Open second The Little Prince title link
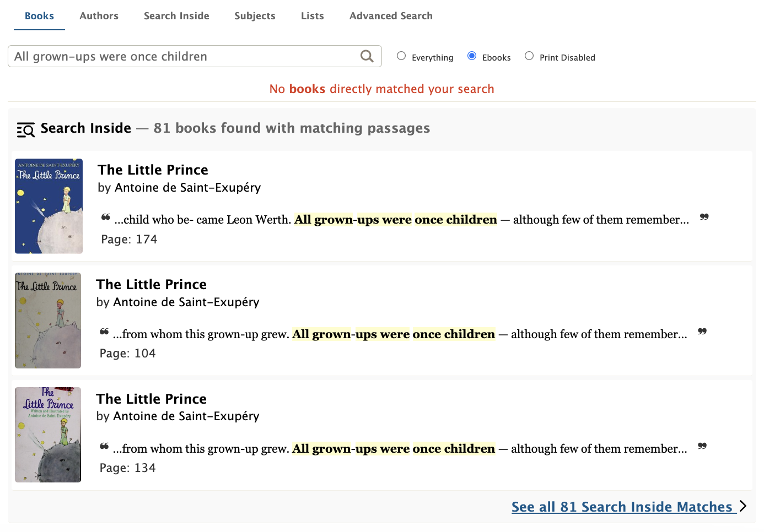The height and width of the screenshot is (532, 764). 152,284
